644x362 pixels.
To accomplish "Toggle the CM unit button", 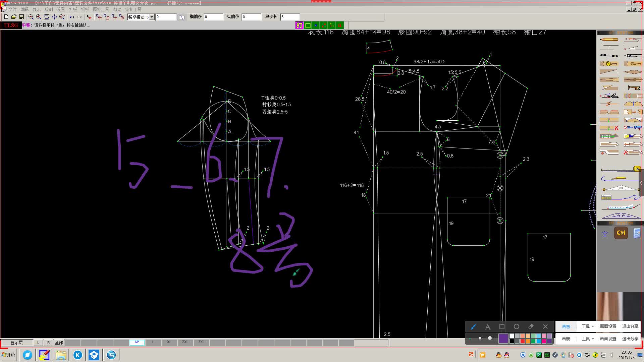I will (621, 233).
